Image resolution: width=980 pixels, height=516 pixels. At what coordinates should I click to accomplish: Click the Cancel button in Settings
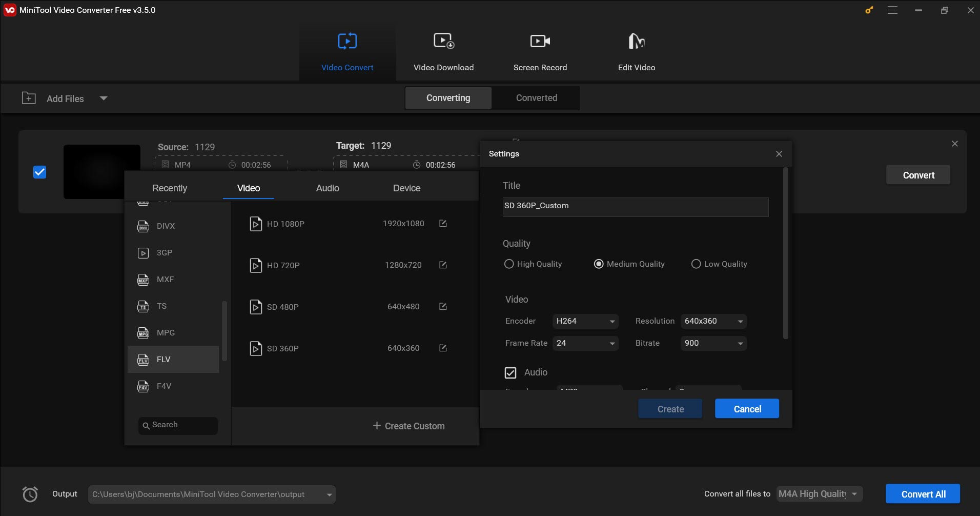(747, 409)
